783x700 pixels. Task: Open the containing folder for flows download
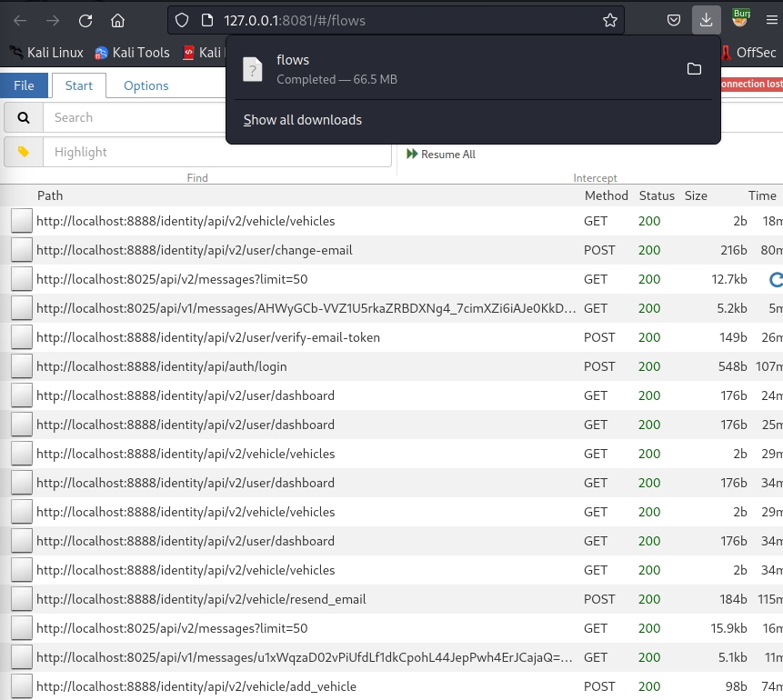[x=694, y=69]
